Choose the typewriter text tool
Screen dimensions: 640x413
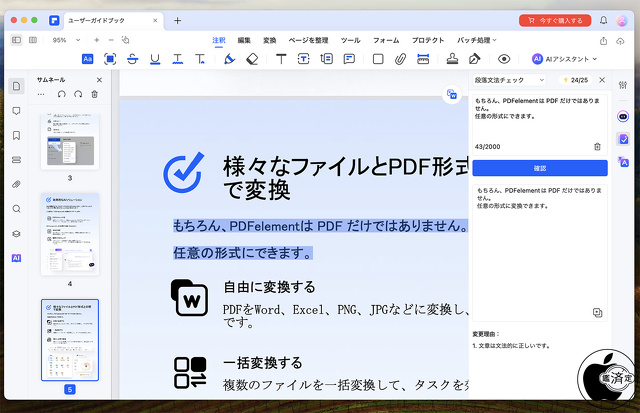281,59
